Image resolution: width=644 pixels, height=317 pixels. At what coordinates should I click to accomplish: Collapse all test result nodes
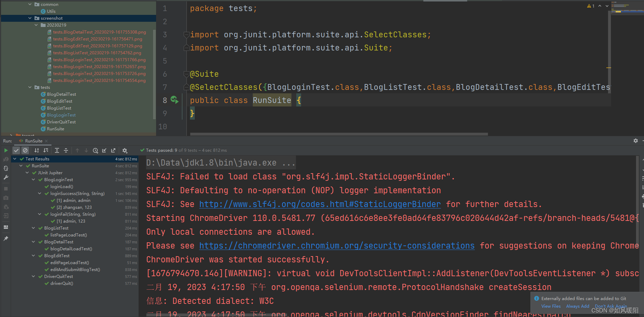point(66,150)
